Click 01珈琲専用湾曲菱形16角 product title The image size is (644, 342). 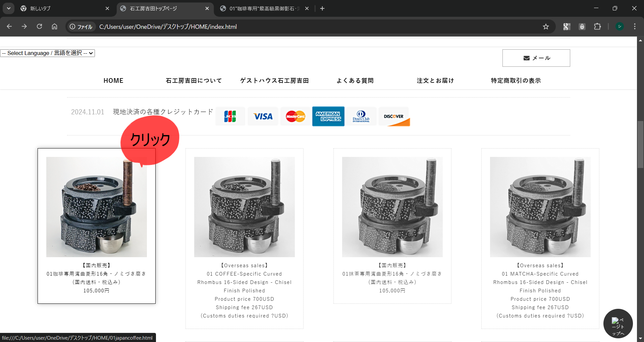pos(97,274)
